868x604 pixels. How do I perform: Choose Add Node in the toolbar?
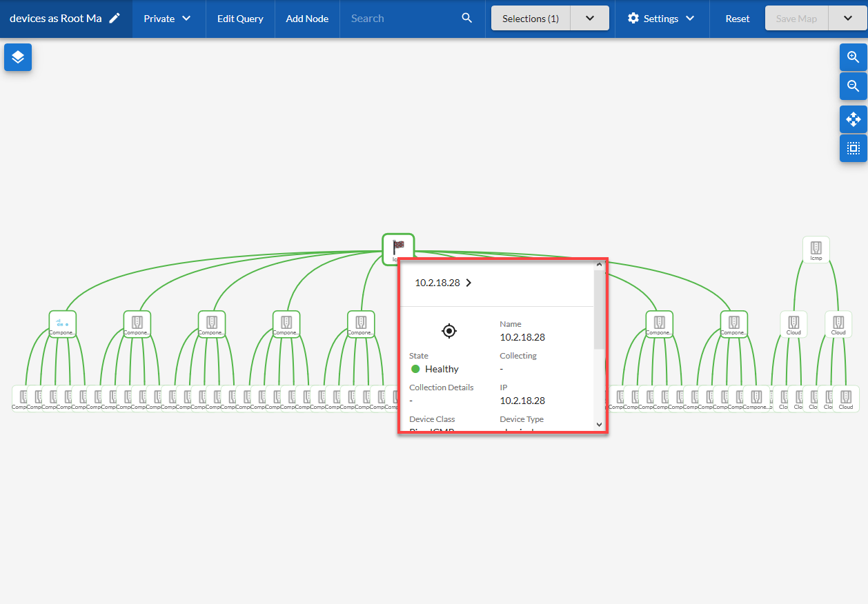pos(307,19)
